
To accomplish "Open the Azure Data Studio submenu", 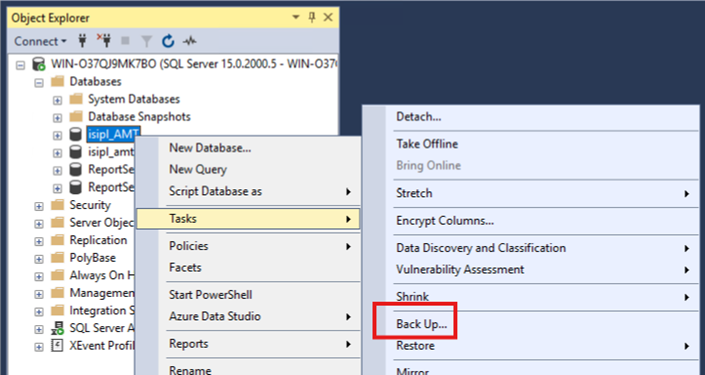I will tap(248, 316).
